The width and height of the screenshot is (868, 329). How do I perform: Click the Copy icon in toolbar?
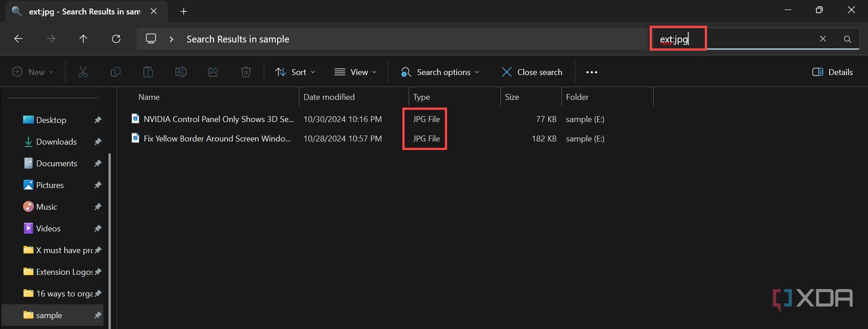(x=116, y=72)
